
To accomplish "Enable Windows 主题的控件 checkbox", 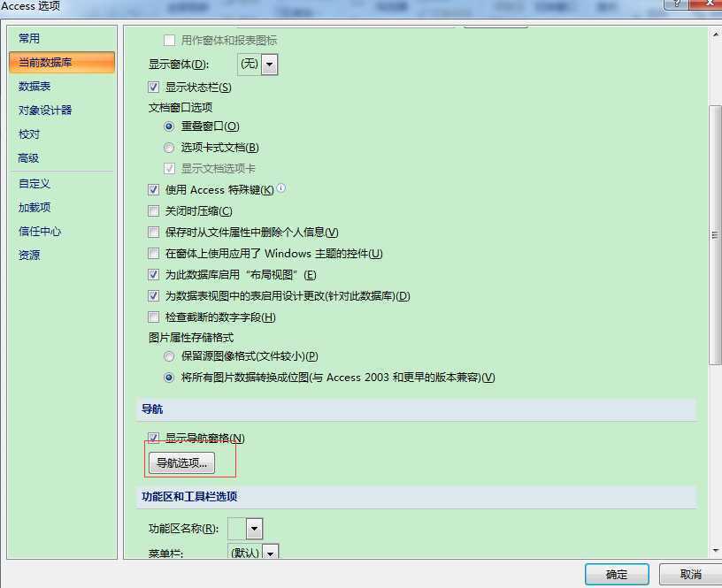I will pos(153,253).
